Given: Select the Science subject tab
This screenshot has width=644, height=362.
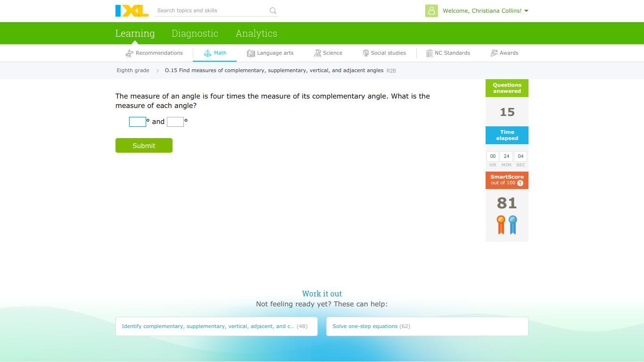Looking at the screenshot, I should [x=328, y=53].
